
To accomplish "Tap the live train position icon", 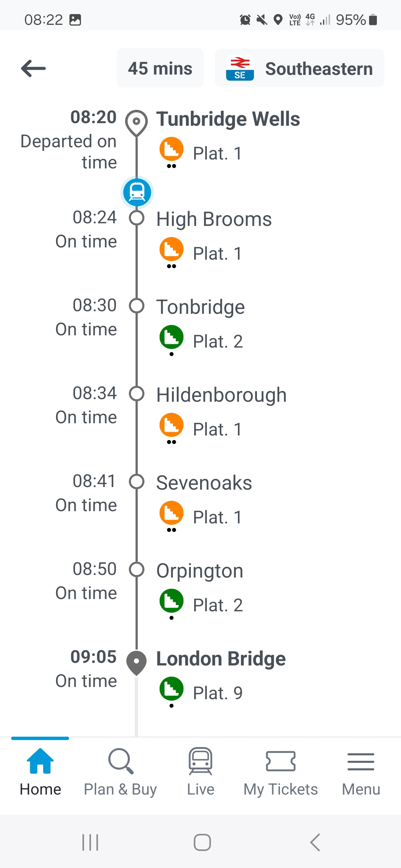I will pos(137,192).
